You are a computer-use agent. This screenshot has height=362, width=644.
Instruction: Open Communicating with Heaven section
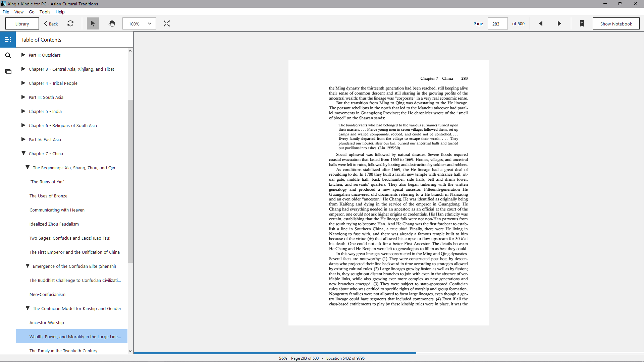click(57, 210)
